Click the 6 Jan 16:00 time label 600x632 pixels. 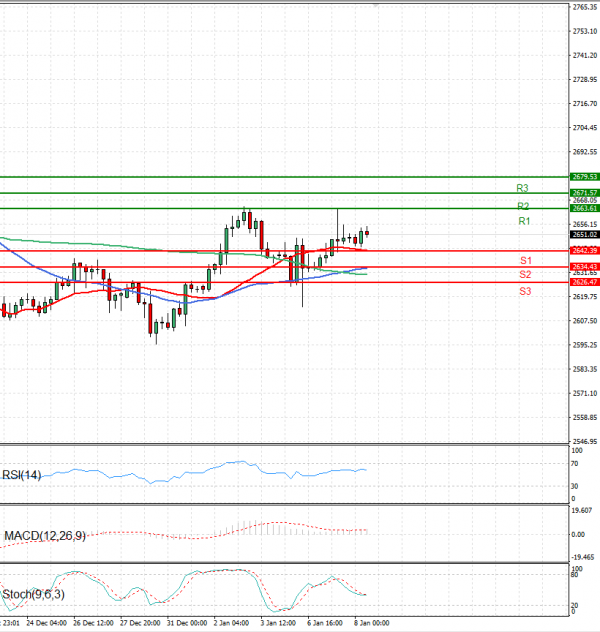tap(325, 623)
